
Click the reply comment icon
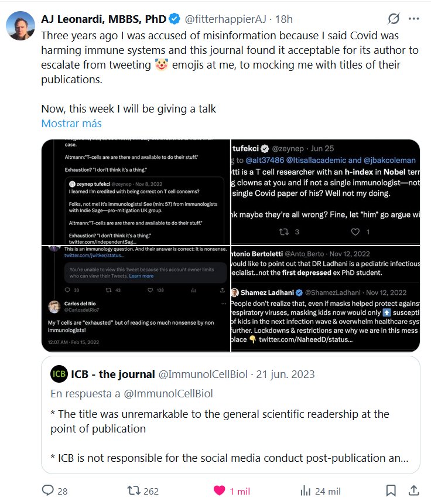click(47, 491)
